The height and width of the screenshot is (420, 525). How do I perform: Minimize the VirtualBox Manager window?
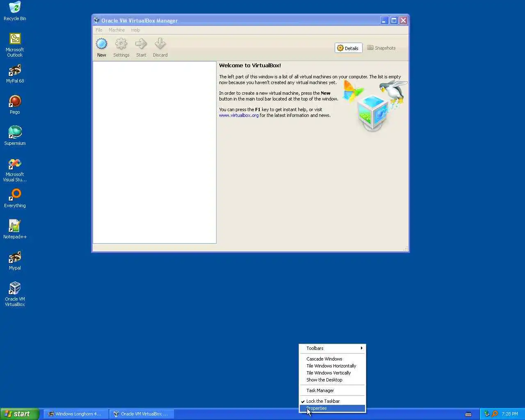[x=384, y=21]
